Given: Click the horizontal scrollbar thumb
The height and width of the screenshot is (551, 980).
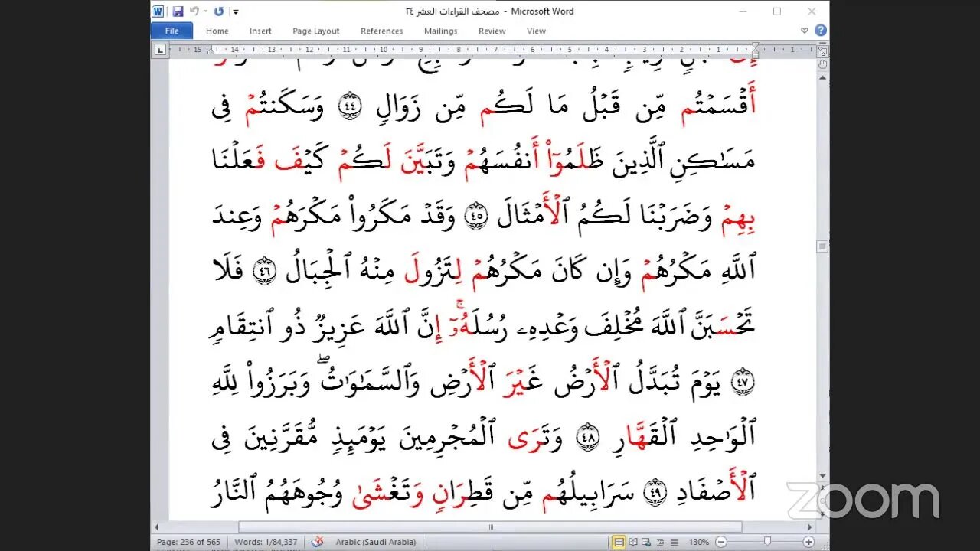Looking at the screenshot, I should tap(490, 527).
